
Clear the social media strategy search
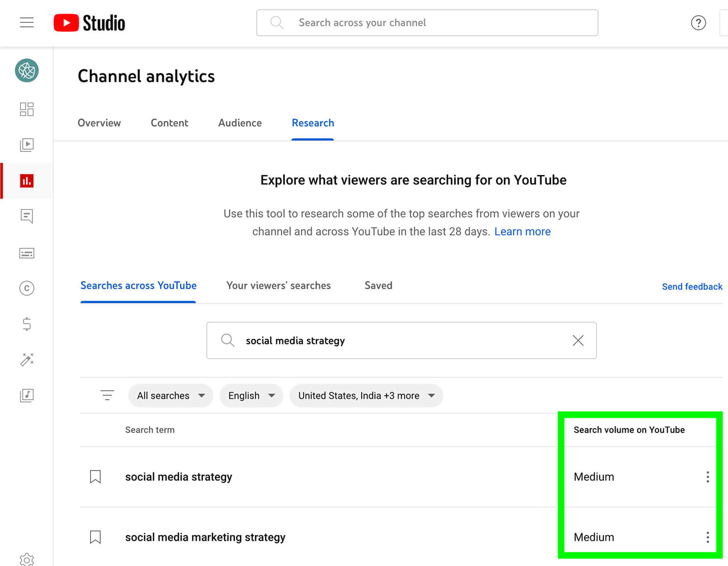coord(578,341)
